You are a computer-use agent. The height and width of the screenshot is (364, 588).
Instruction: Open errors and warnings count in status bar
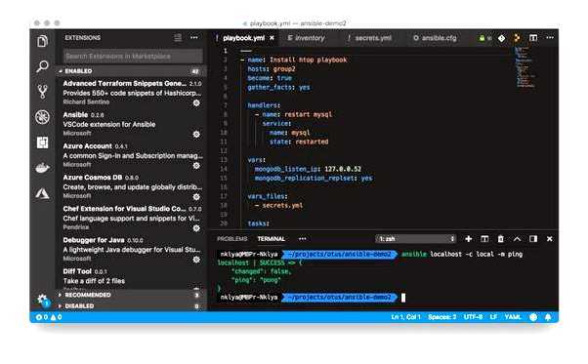[49, 317]
